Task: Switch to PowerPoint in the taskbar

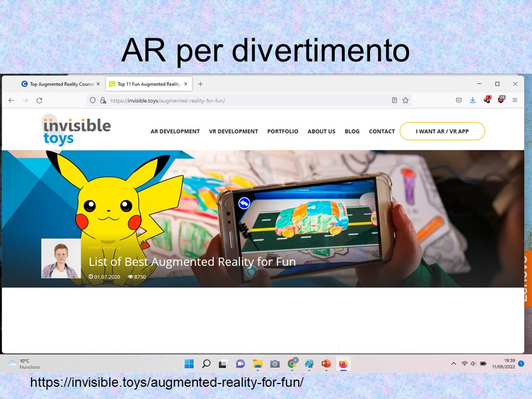Action: pos(326,364)
